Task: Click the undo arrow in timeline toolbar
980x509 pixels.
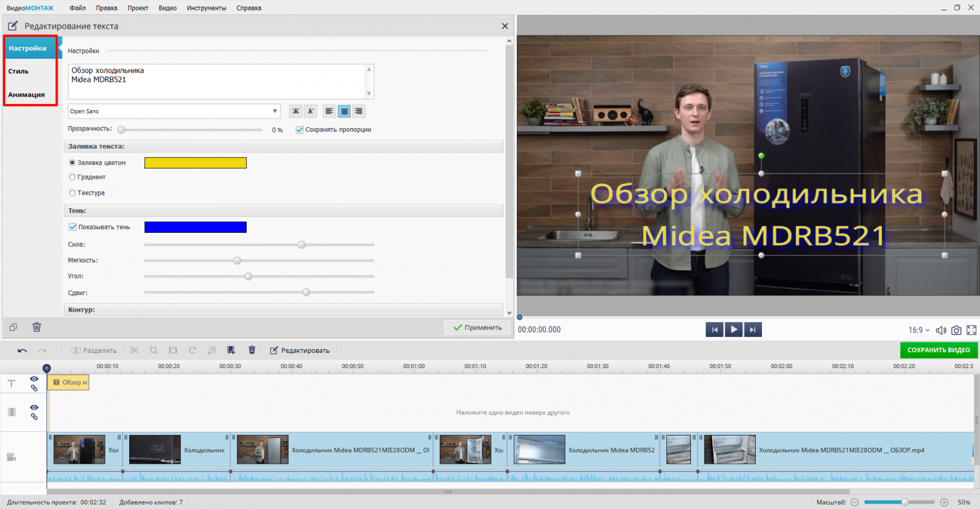Action: coord(23,350)
